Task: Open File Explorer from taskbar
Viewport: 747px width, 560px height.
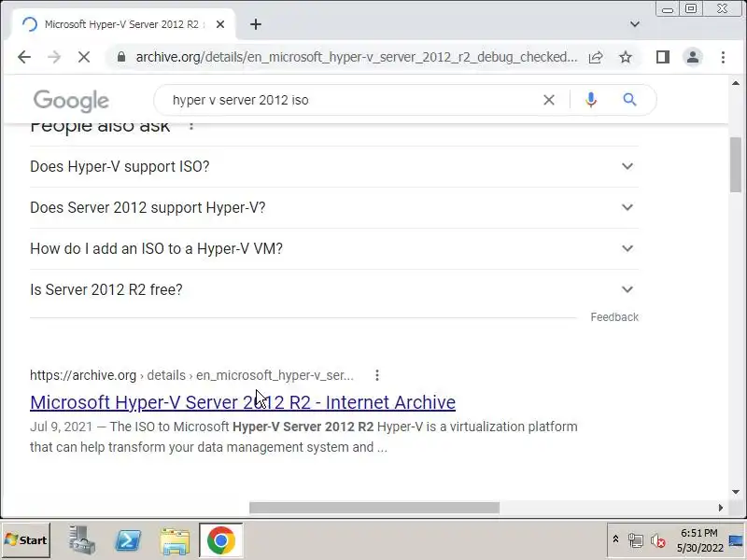Action: point(176,540)
